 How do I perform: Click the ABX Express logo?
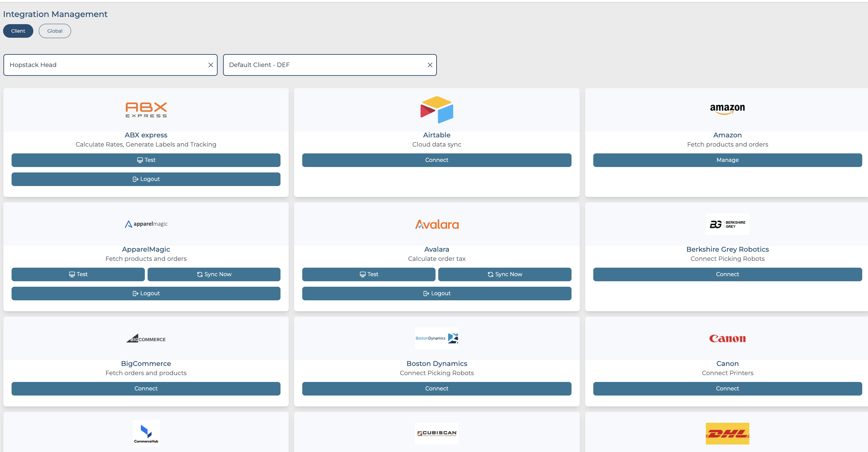click(x=146, y=110)
